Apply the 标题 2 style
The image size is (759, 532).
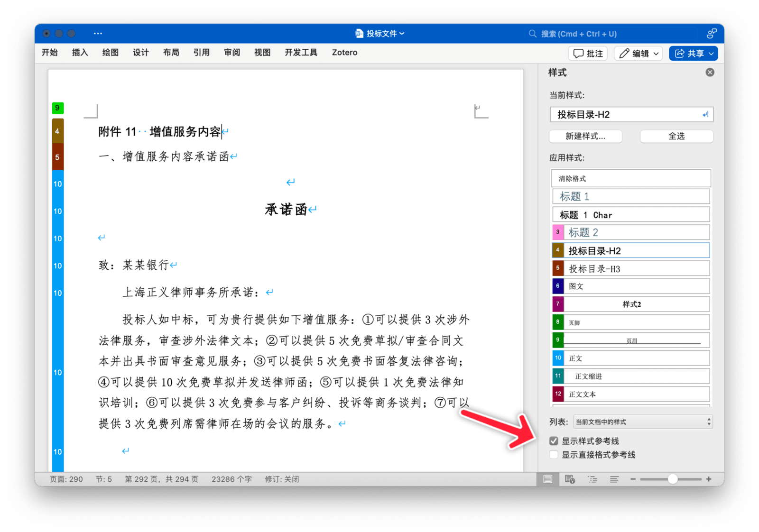click(636, 232)
